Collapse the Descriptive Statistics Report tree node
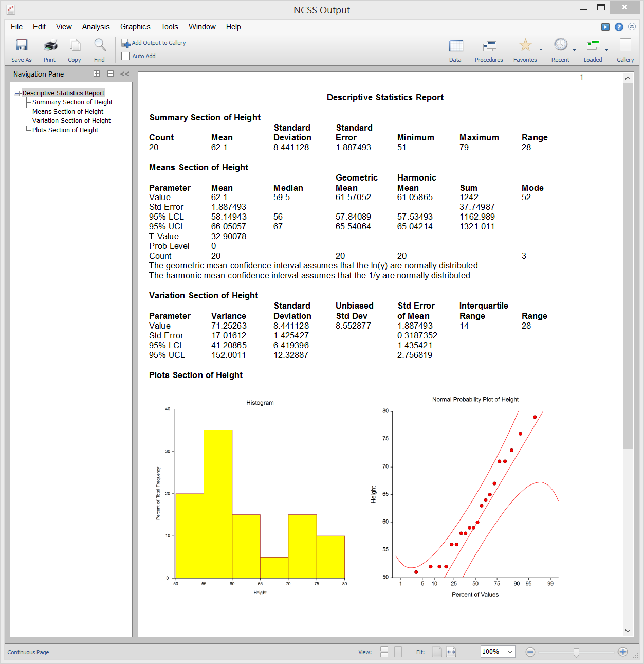This screenshot has width=644, height=664. point(17,93)
